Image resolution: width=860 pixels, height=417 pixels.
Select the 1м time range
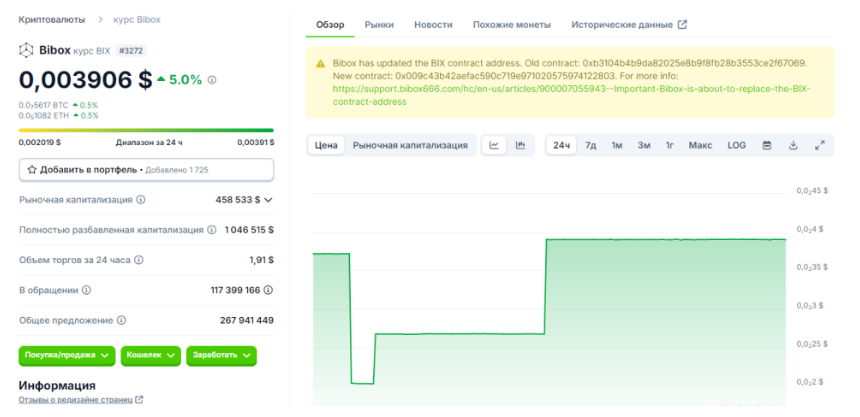click(617, 145)
